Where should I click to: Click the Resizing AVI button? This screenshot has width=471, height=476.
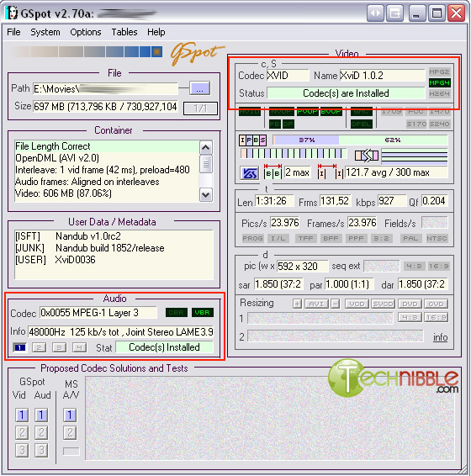[316, 304]
